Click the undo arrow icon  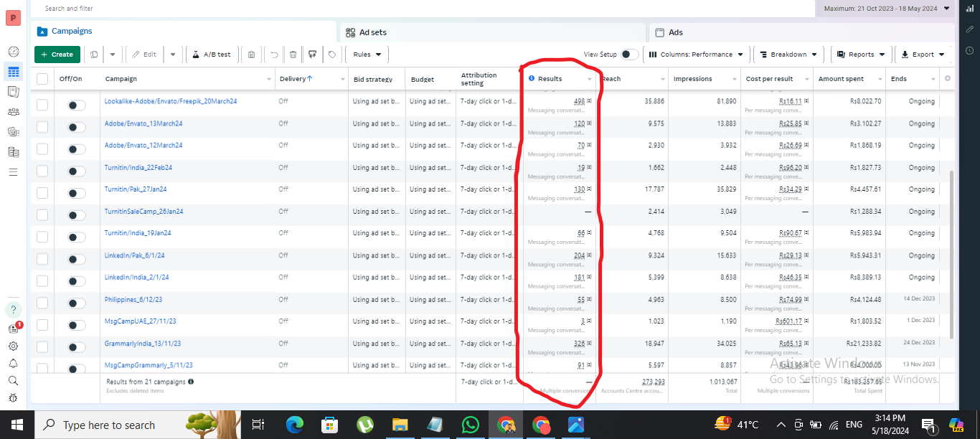(x=273, y=55)
